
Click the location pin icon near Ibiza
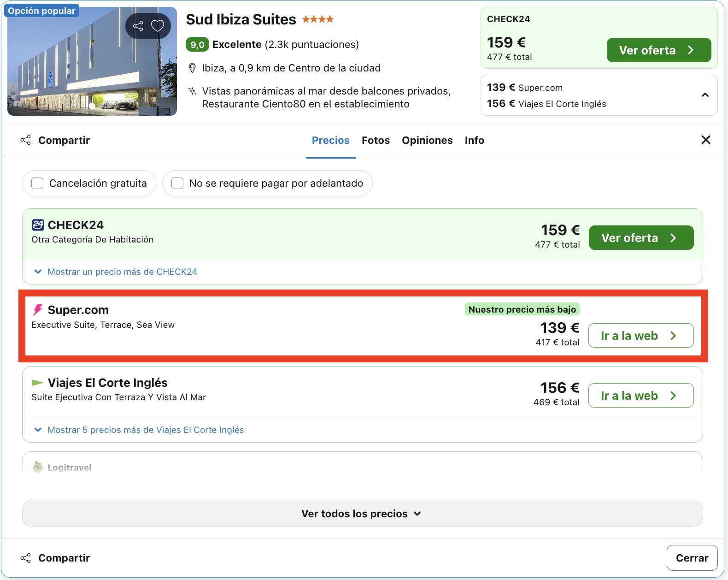pyautogui.click(x=193, y=68)
